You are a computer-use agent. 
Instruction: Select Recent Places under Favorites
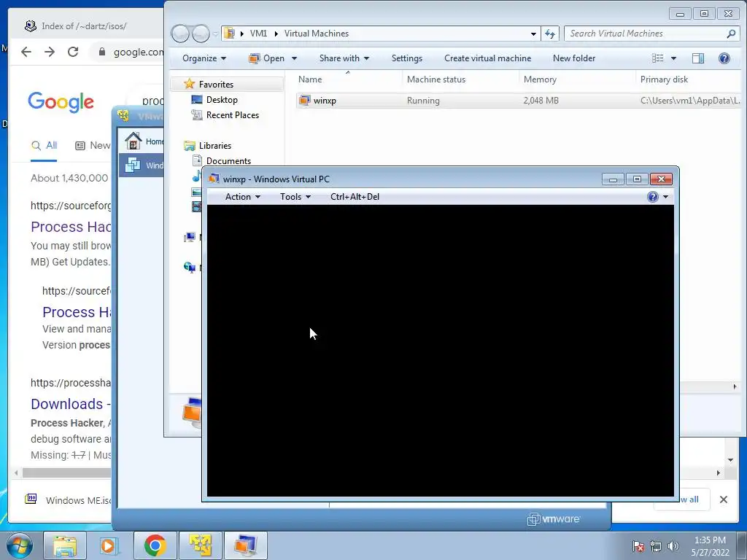tap(233, 114)
